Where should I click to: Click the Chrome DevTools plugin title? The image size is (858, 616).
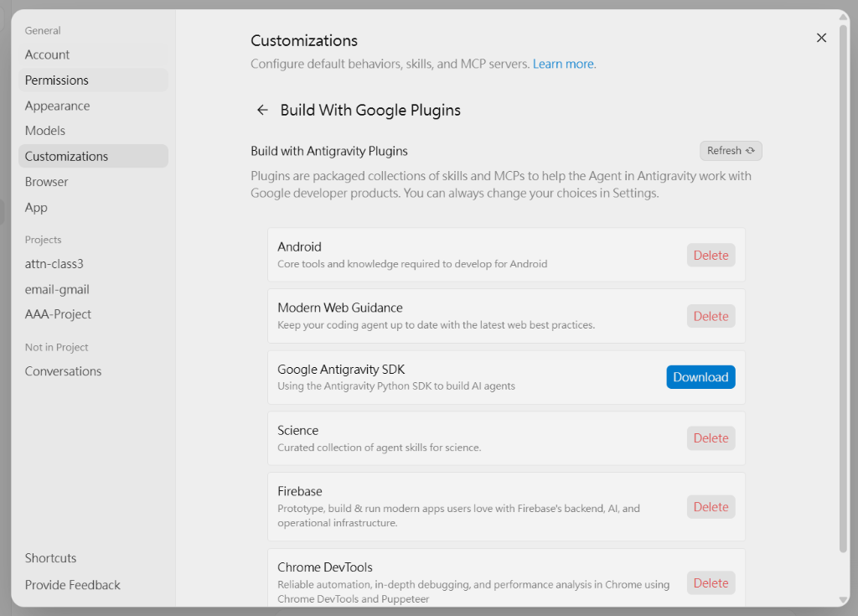click(325, 567)
